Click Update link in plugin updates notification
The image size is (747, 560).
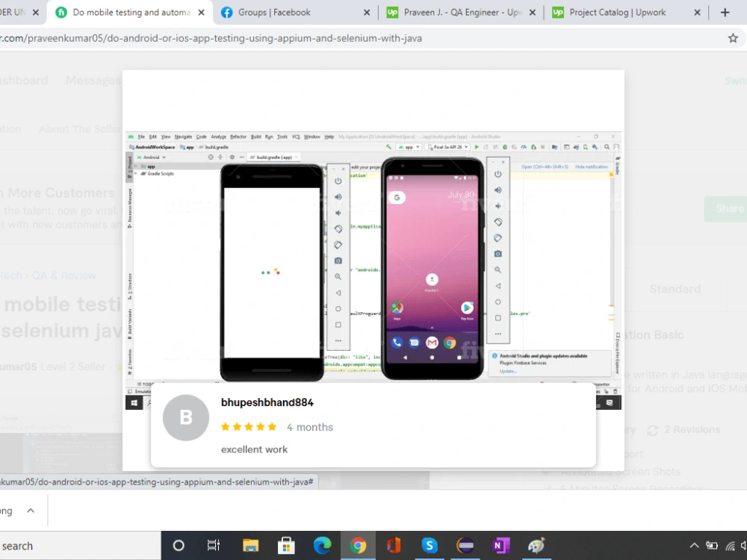(x=508, y=371)
